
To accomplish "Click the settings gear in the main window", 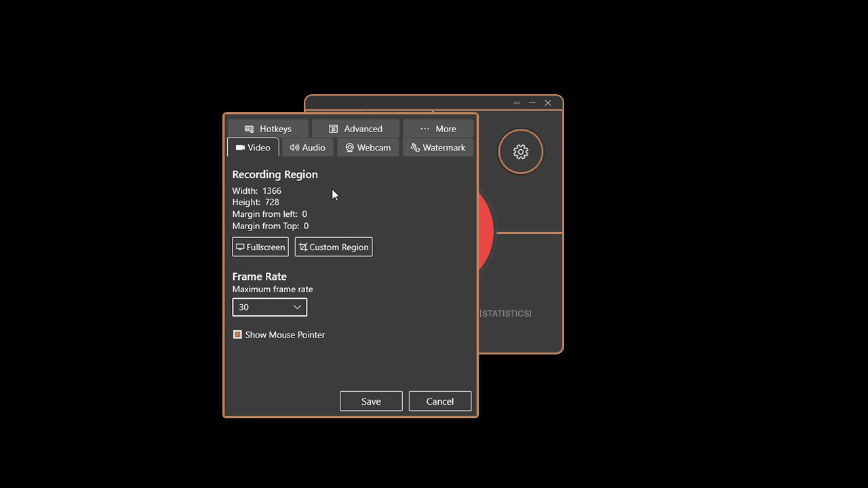I will (x=521, y=152).
